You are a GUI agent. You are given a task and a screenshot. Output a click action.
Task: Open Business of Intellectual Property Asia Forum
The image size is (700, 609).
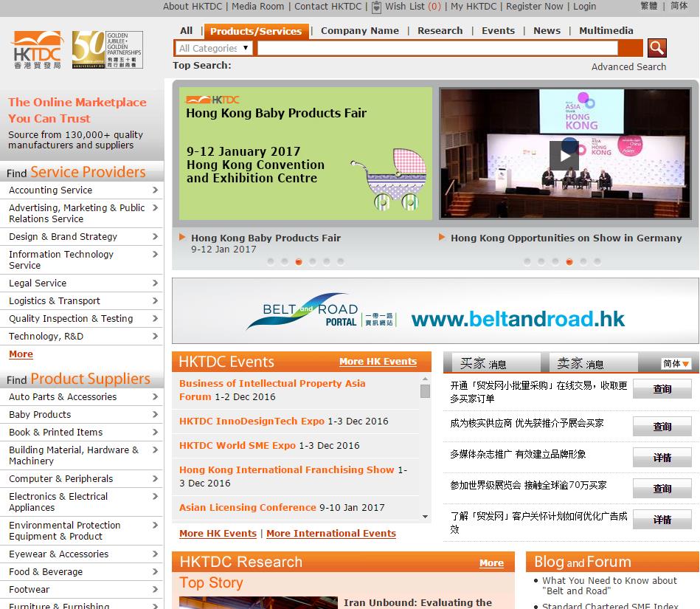tap(272, 390)
